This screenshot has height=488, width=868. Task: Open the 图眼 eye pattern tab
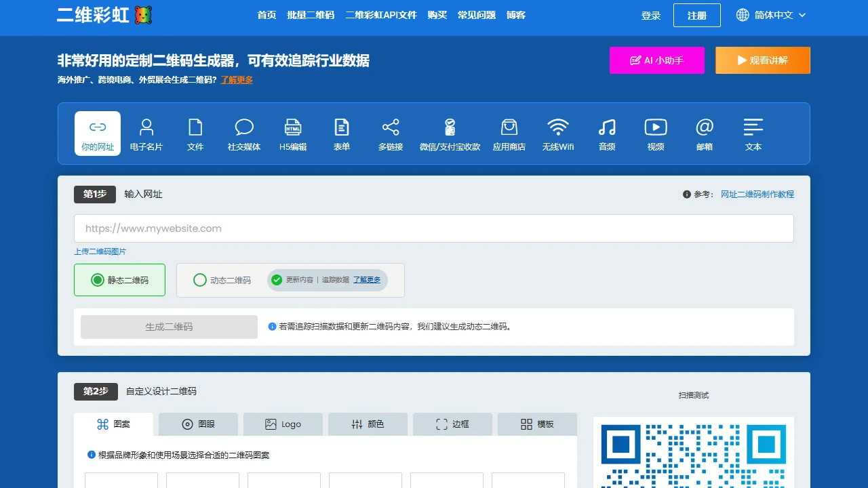[198, 424]
